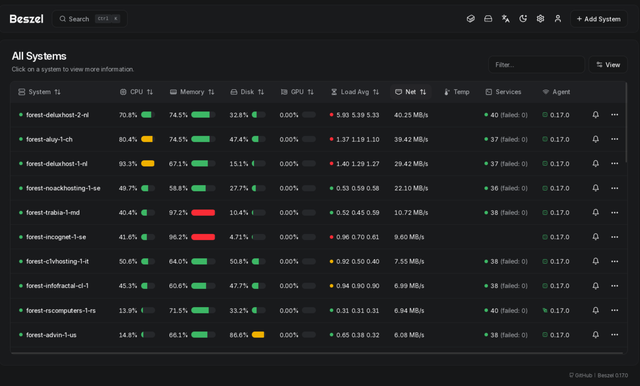This screenshot has width=640, height=386.
Task: Open more actions menu for forest-deluxhost-2-nl
Action: pos(614,115)
